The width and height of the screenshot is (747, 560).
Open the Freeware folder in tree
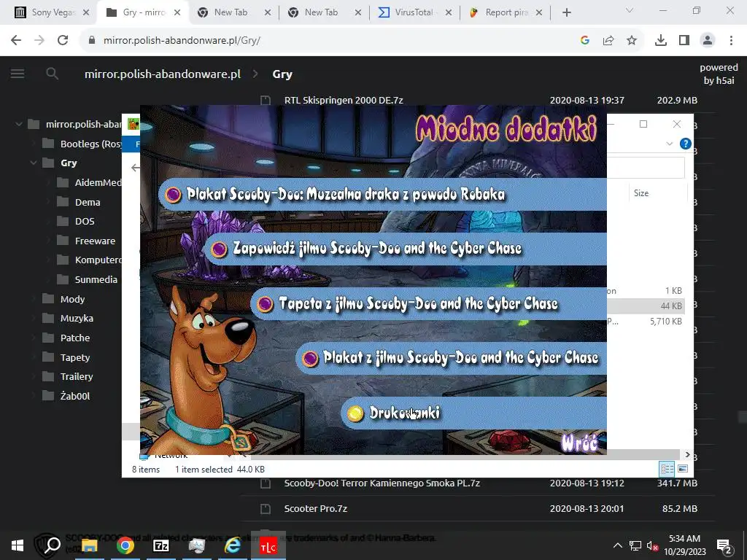click(x=95, y=241)
